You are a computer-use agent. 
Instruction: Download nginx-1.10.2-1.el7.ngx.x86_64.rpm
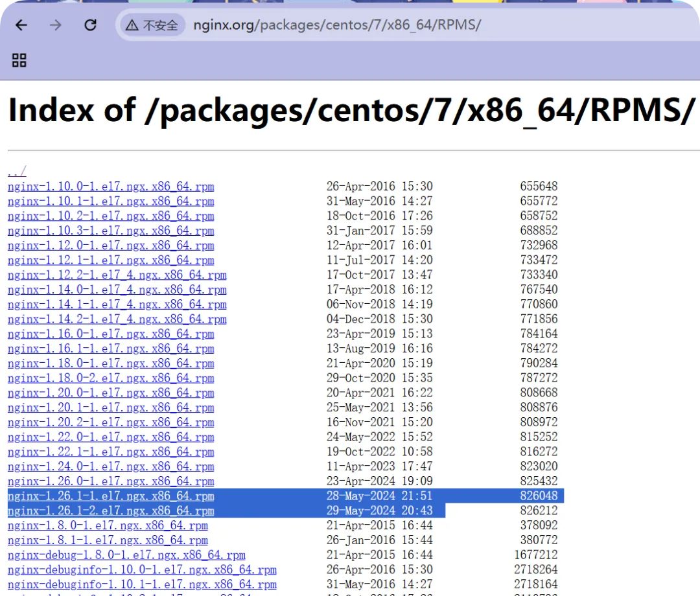point(111,216)
